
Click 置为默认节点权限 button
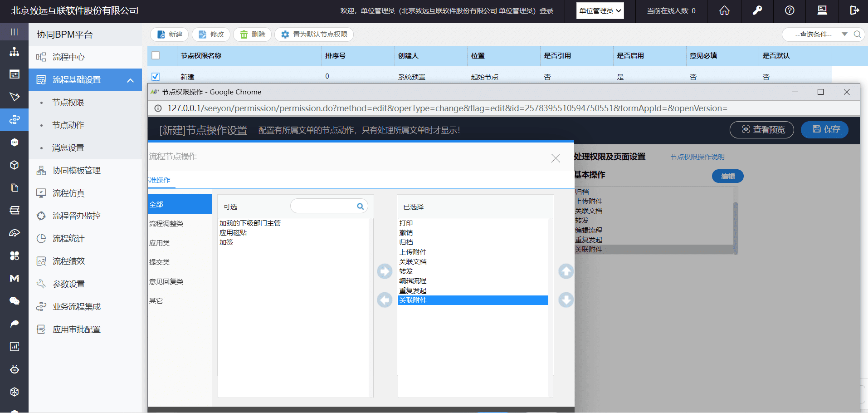(x=314, y=34)
